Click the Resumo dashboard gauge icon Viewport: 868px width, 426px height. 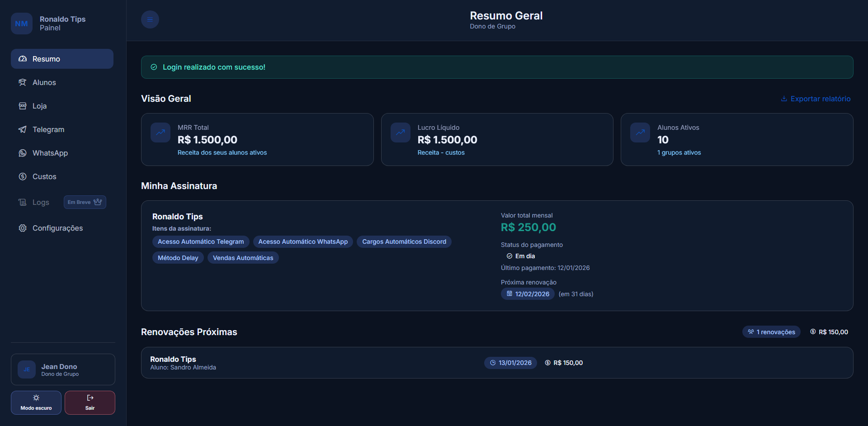coord(22,59)
